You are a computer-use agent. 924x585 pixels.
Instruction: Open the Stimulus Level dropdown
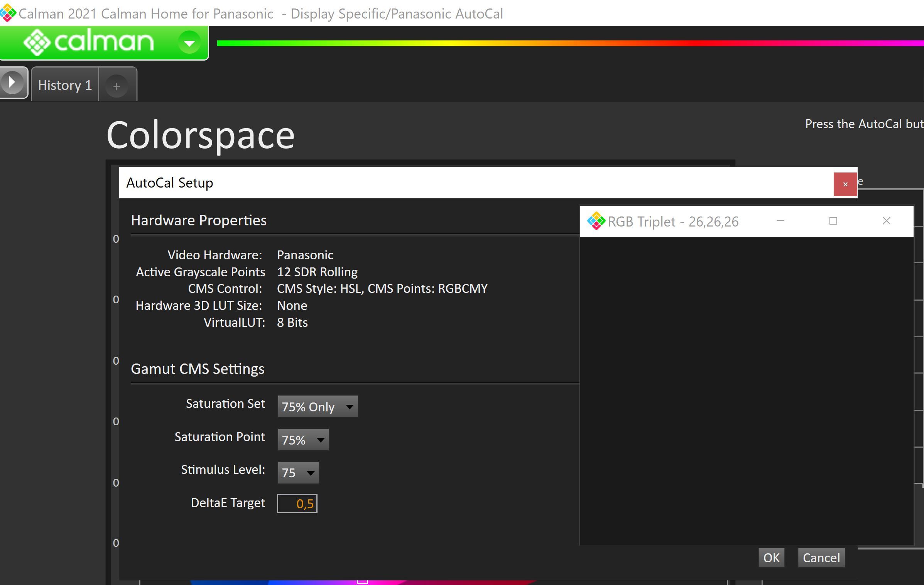click(298, 473)
